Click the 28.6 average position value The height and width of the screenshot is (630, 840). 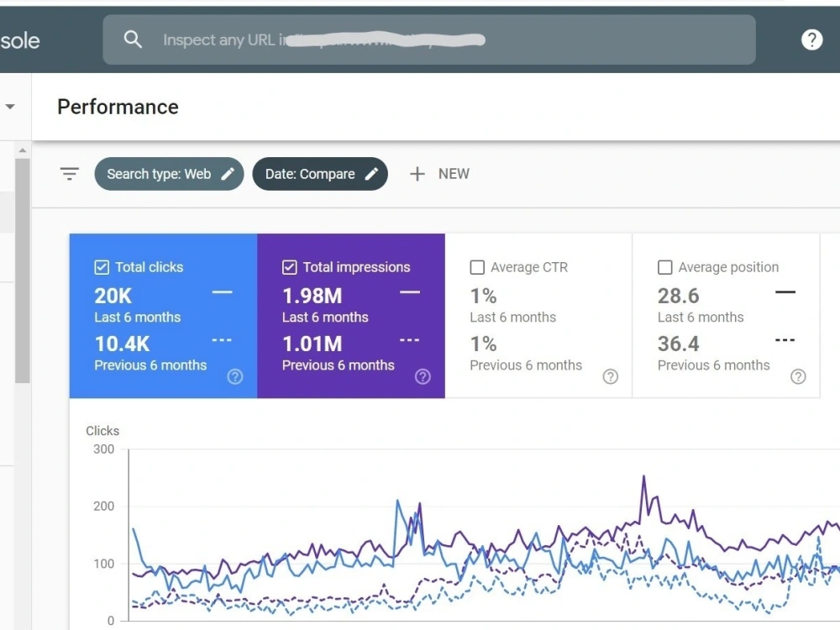[x=678, y=296]
